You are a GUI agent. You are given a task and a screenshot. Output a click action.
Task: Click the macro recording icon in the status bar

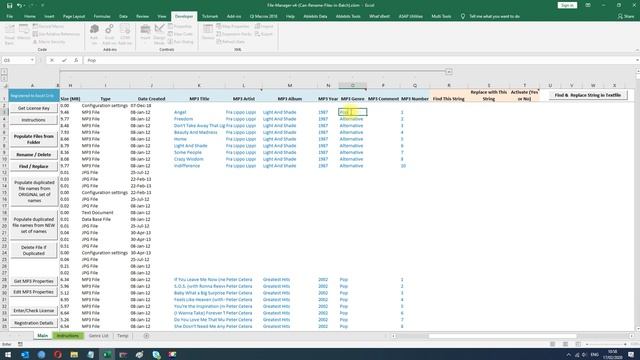coord(20,344)
